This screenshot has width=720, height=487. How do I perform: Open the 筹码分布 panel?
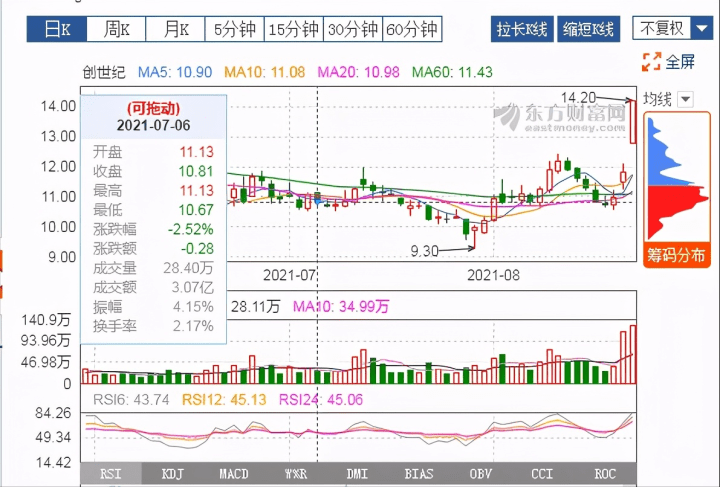coord(675,254)
